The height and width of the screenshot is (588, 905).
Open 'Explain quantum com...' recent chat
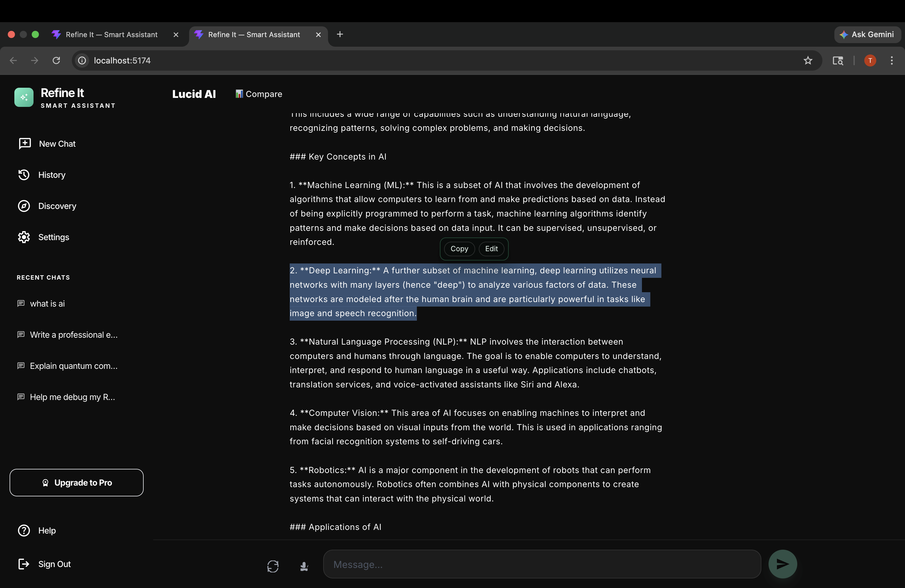(x=73, y=366)
